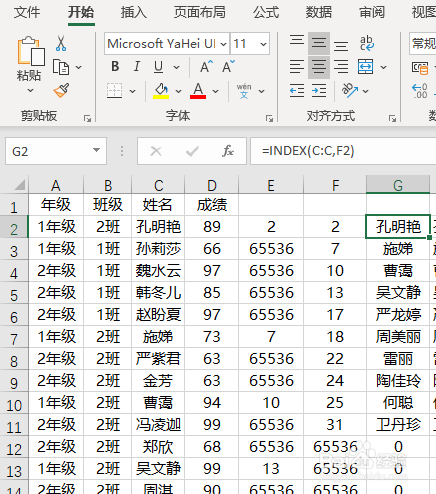Toggle Italic formatting
The height and width of the screenshot is (494, 436).
[137, 67]
